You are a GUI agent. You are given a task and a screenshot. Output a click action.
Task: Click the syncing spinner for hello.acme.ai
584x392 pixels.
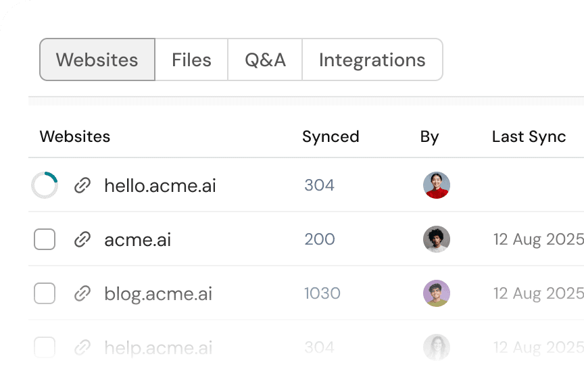(x=45, y=185)
